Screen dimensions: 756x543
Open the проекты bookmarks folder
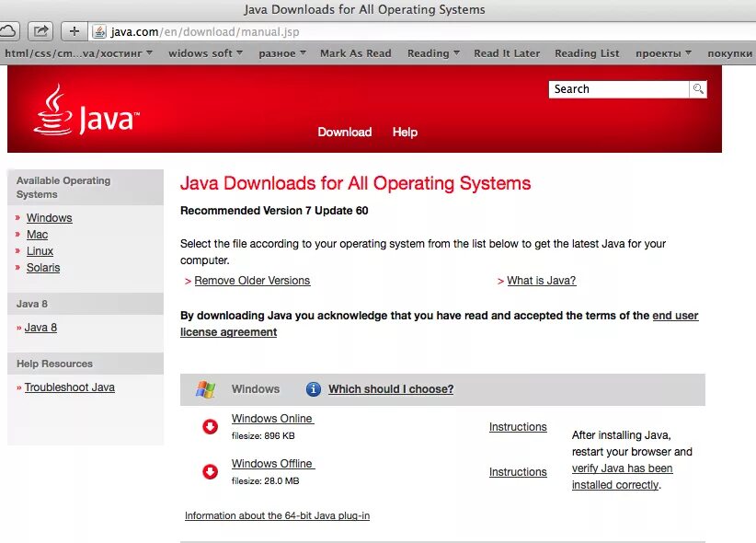pos(663,53)
